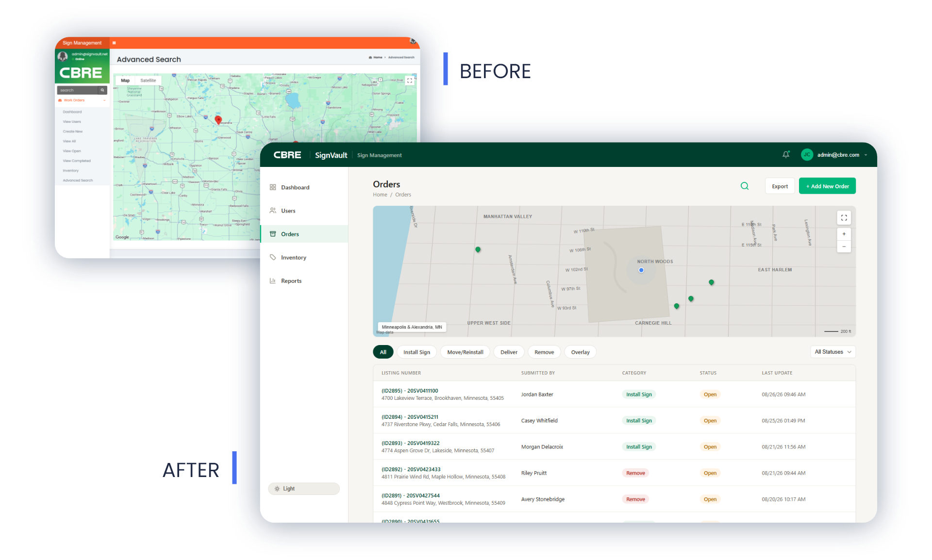Image resolution: width=932 pixels, height=560 pixels.
Task: Open order (ID2894) - 20SV0415211
Action: [409, 417]
